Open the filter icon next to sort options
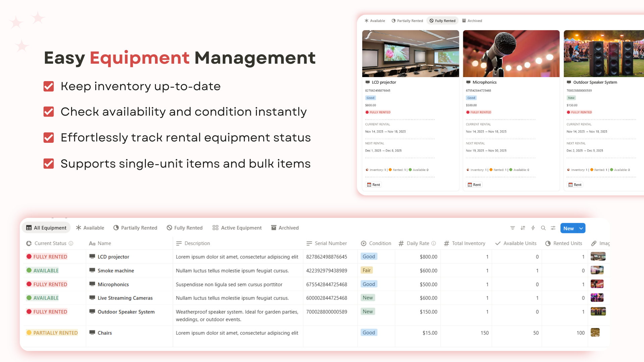Image resolution: width=644 pixels, height=362 pixels. [x=513, y=228]
